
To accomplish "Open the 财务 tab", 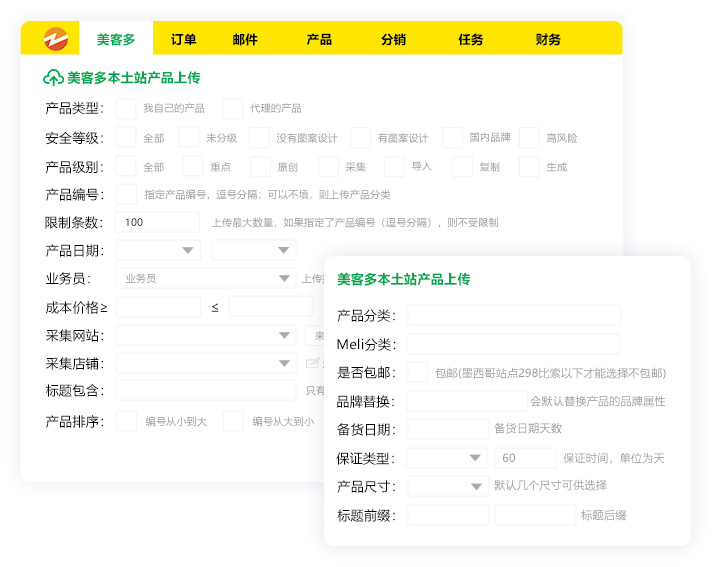I will tap(548, 40).
